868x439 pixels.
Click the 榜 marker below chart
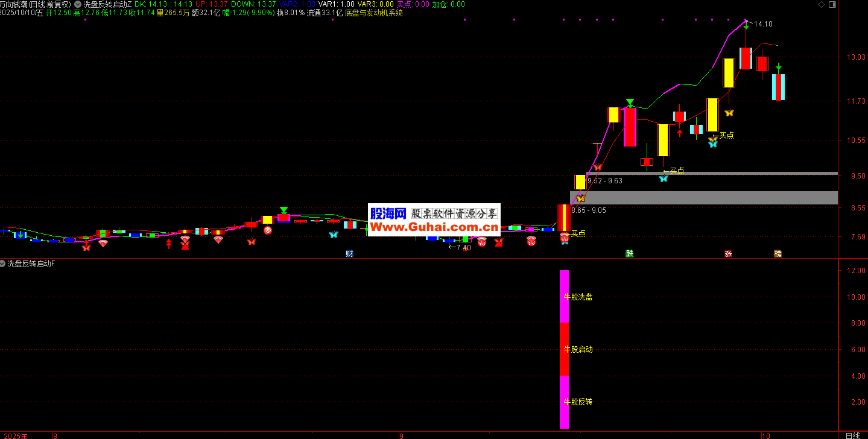(778, 254)
